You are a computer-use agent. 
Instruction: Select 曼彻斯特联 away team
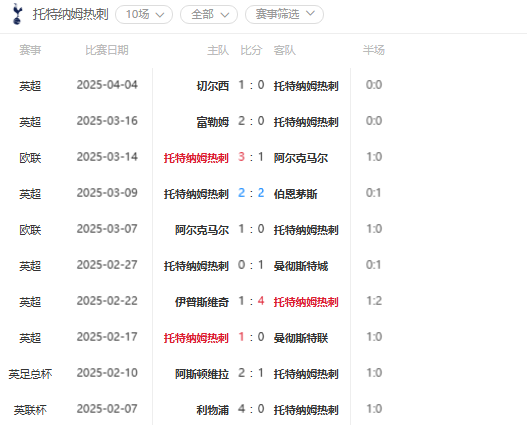tap(301, 338)
